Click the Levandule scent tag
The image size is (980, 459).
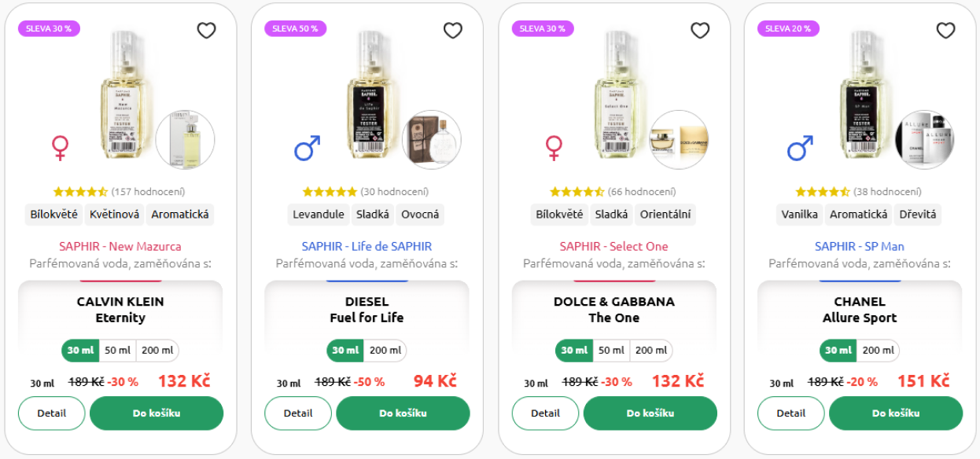tap(319, 215)
